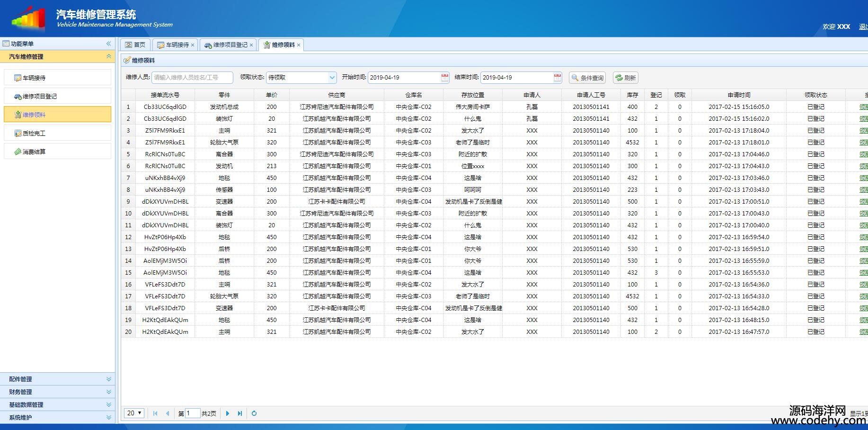This screenshot has height=430, width=868.
Task: Expand the 配件管理 menu section
Action: 57,379
